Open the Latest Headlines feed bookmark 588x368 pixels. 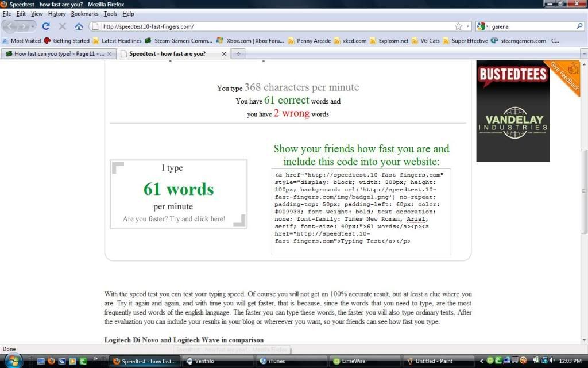click(x=117, y=41)
